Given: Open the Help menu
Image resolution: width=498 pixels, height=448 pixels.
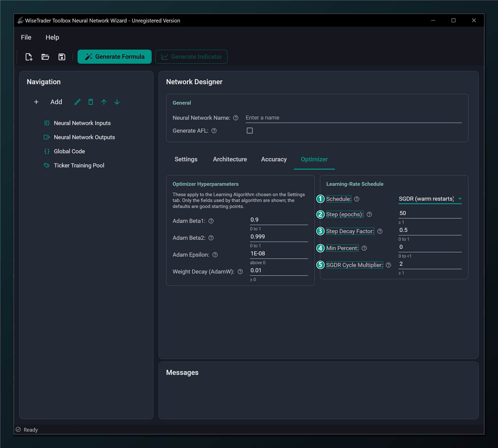Looking at the screenshot, I should point(52,37).
